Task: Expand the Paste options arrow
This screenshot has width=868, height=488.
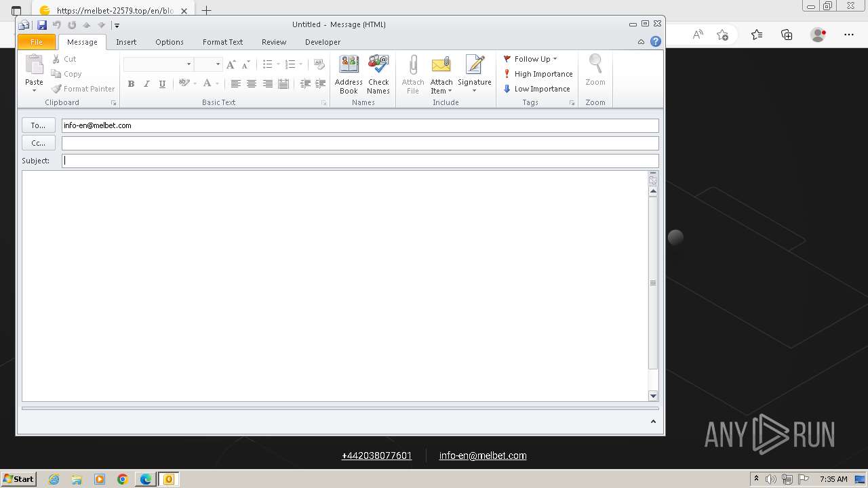Action: tap(34, 90)
